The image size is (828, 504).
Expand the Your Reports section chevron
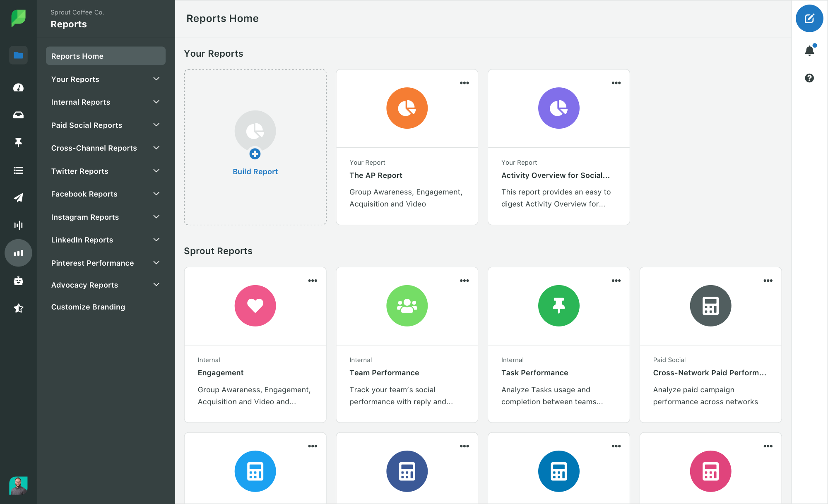pyautogui.click(x=156, y=79)
